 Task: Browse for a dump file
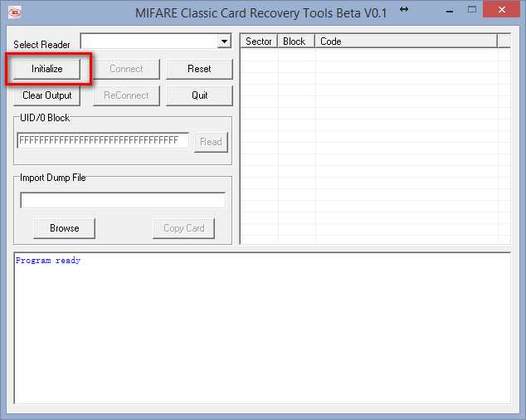click(64, 228)
